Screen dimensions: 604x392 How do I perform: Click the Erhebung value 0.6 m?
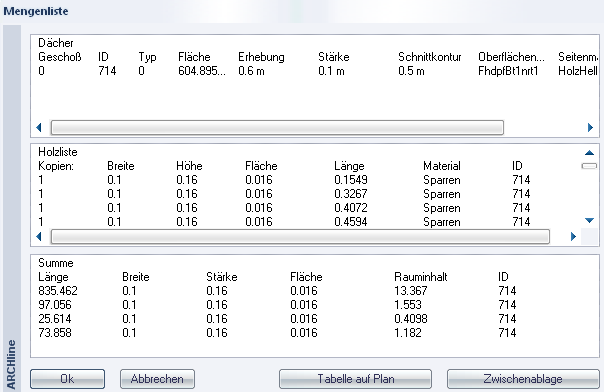click(251, 71)
